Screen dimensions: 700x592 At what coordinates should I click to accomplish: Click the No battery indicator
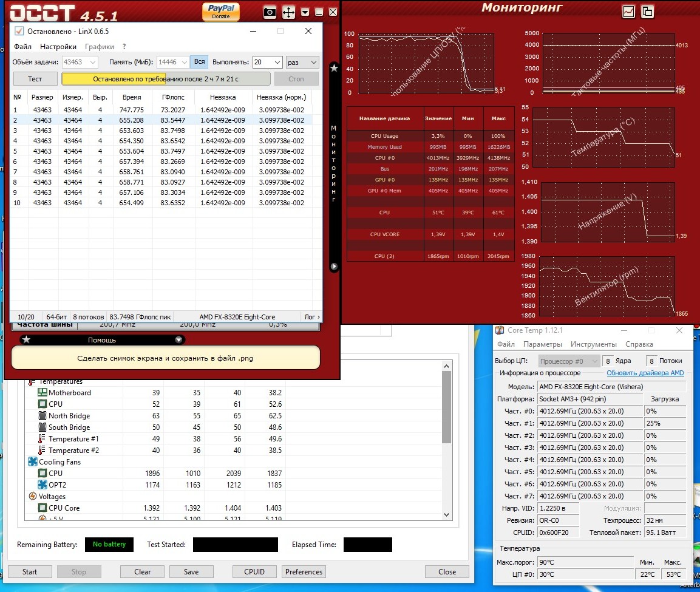click(109, 544)
